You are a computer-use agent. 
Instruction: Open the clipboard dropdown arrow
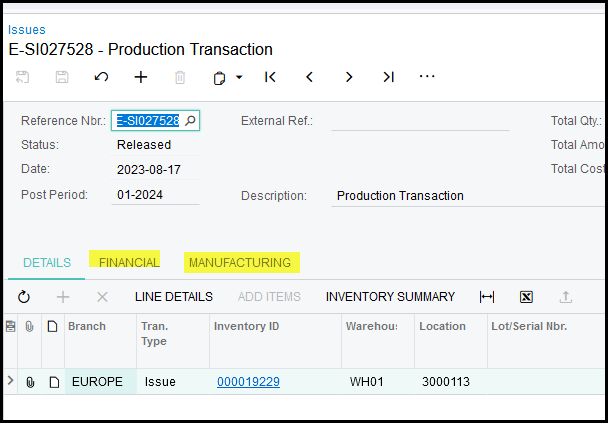pyautogui.click(x=240, y=78)
